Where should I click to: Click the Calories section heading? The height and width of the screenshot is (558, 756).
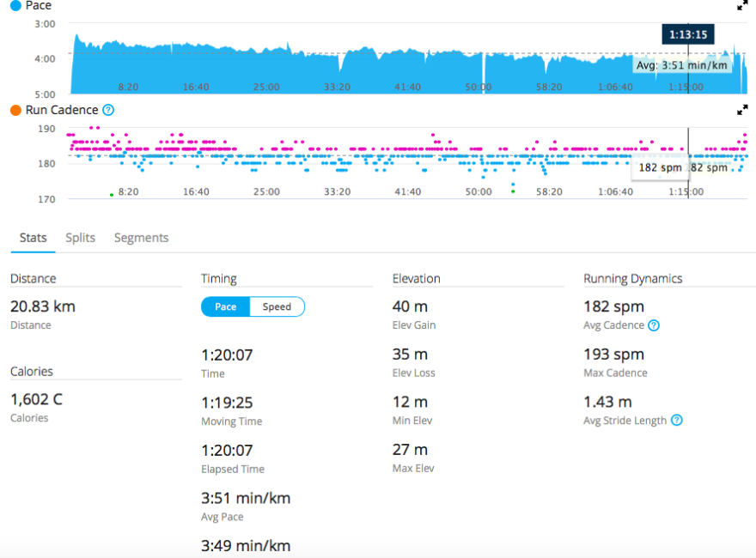(x=32, y=372)
